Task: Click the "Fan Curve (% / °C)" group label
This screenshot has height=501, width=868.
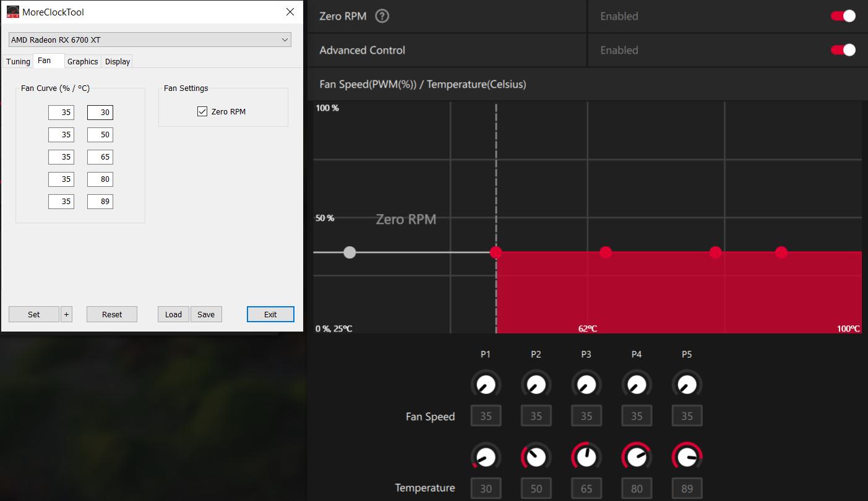Action: click(x=56, y=88)
